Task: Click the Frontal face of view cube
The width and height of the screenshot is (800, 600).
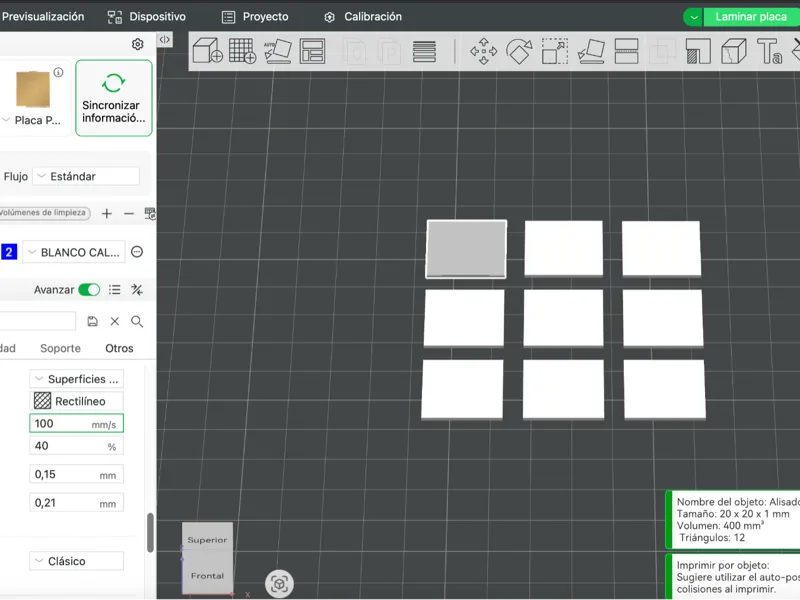Action: click(207, 576)
